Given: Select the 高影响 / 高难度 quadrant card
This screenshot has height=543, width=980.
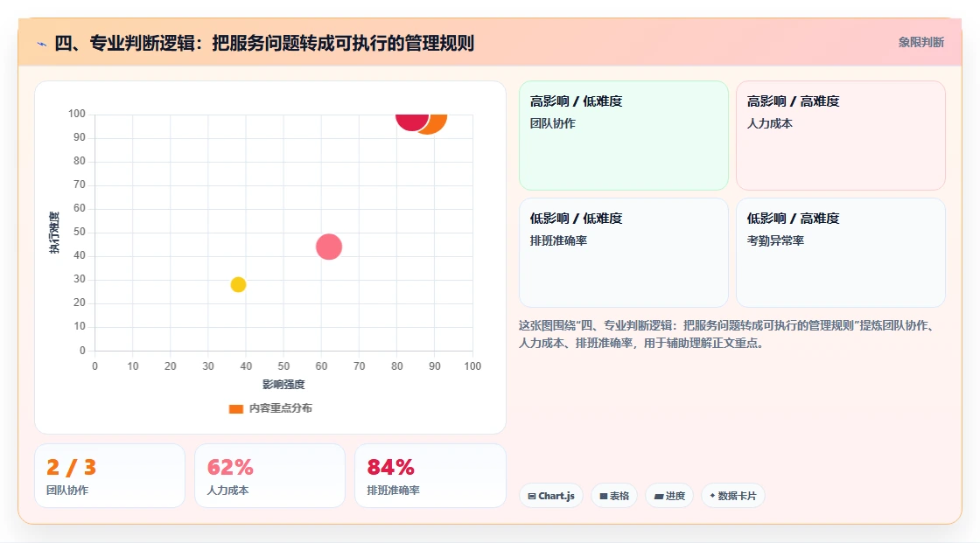Looking at the screenshot, I should [x=841, y=136].
